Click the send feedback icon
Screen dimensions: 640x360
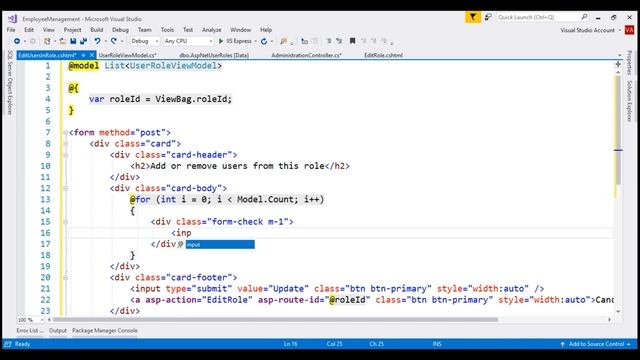488,17
